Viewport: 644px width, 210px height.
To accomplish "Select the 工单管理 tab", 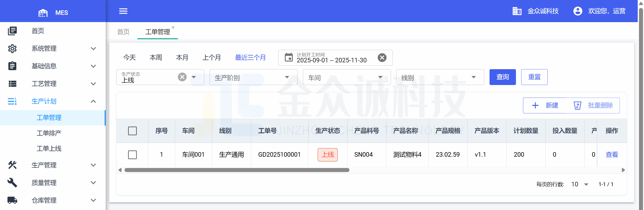I will pyautogui.click(x=157, y=32).
